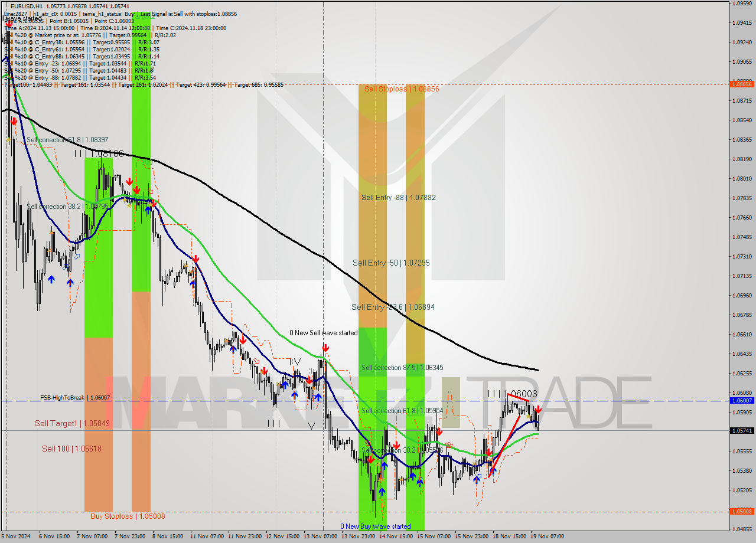Click the 1.09590 price axis value
The image size is (756, 543).
click(742, 4)
